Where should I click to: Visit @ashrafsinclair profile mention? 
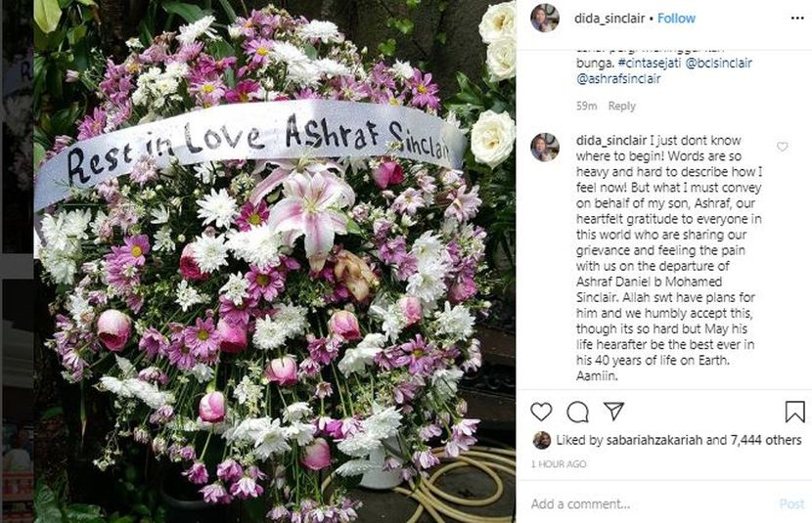[618, 79]
